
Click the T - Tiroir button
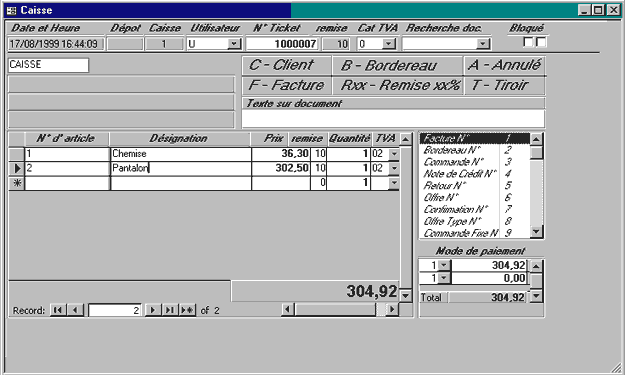coord(505,85)
